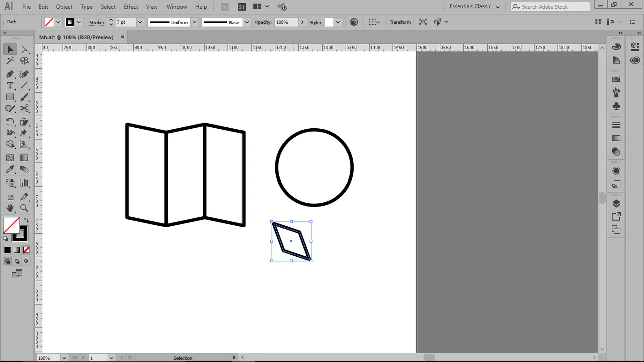Activate the Hand tool

coord(10,208)
